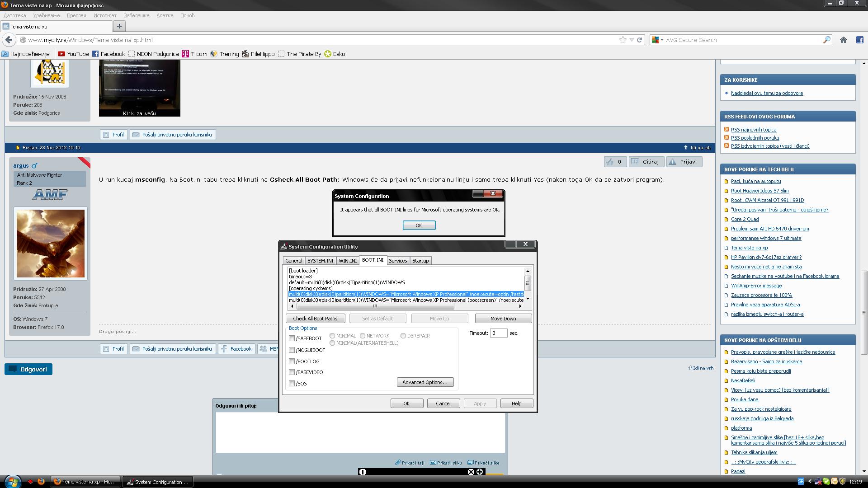The image size is (868, 488).
Task: Click the new tab plus button
Action: tap(119, 26)
